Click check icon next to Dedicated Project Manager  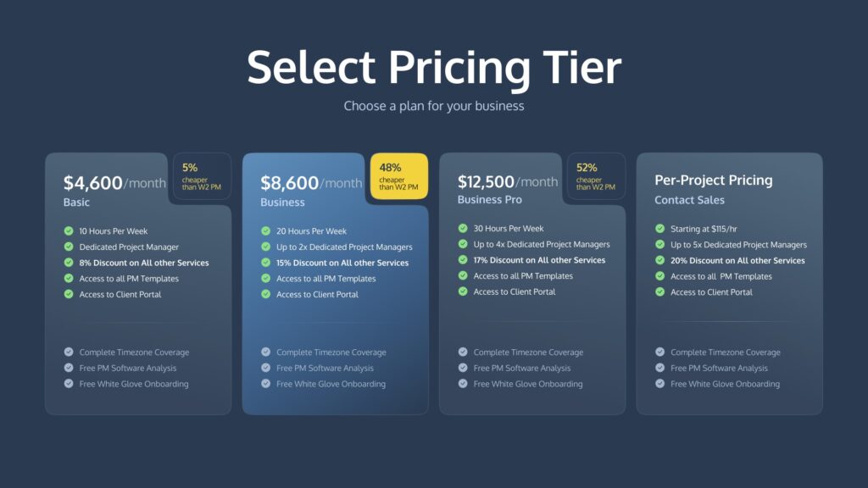(x=68, y=247)
